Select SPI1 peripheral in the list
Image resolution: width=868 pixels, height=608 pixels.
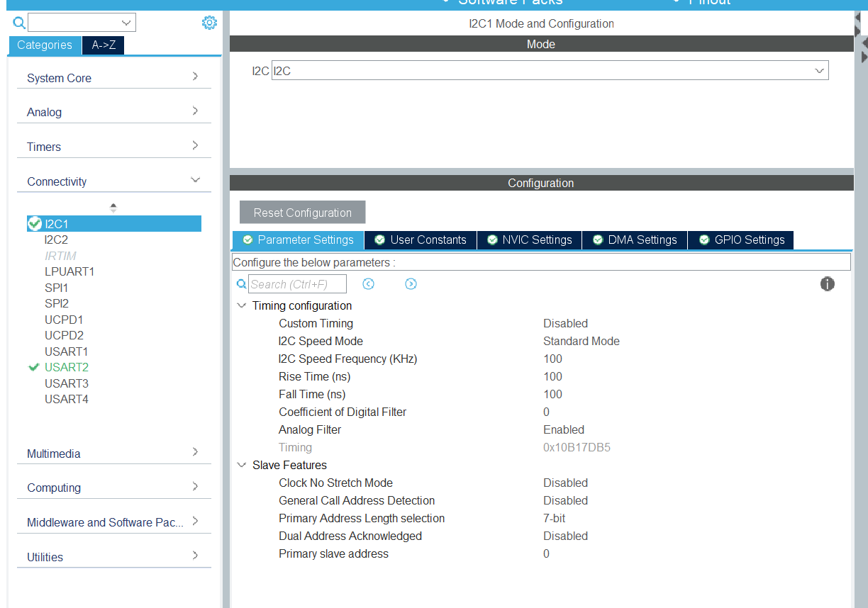(56, 288)
